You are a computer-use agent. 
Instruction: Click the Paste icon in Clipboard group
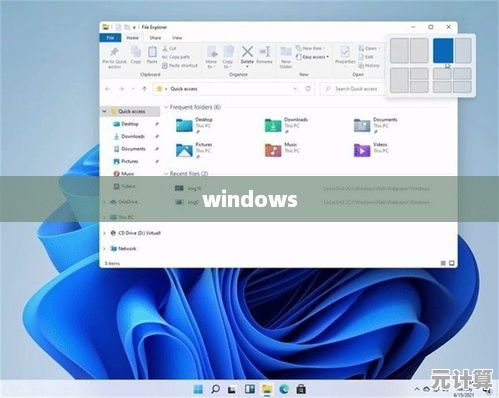152,52
